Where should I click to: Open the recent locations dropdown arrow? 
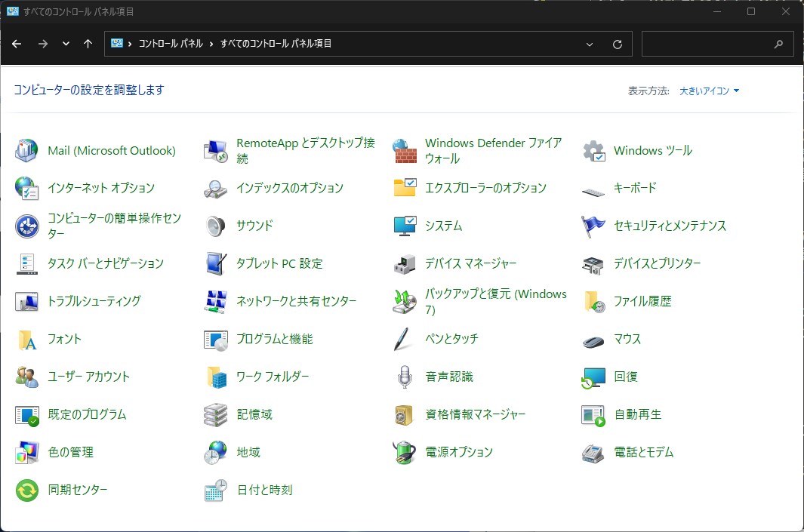(66, 44)
